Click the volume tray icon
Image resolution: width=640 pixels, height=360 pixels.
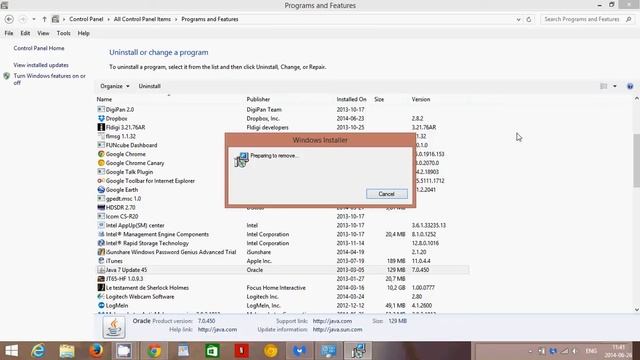574,351
